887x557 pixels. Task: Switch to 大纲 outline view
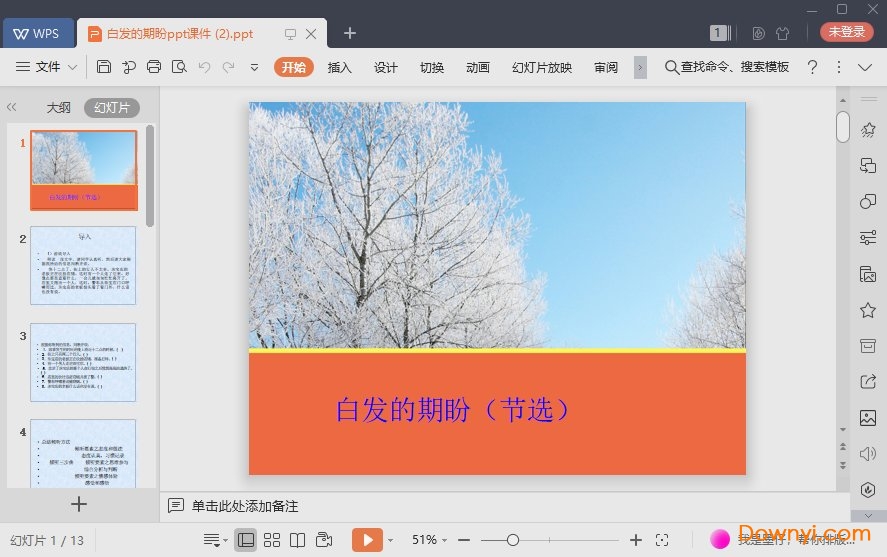tap(59, 107)
